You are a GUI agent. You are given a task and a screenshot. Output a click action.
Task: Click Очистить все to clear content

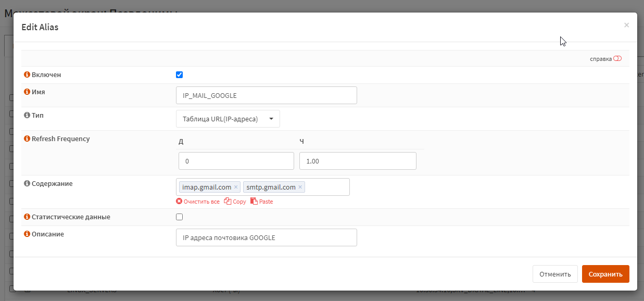[198, 202]
